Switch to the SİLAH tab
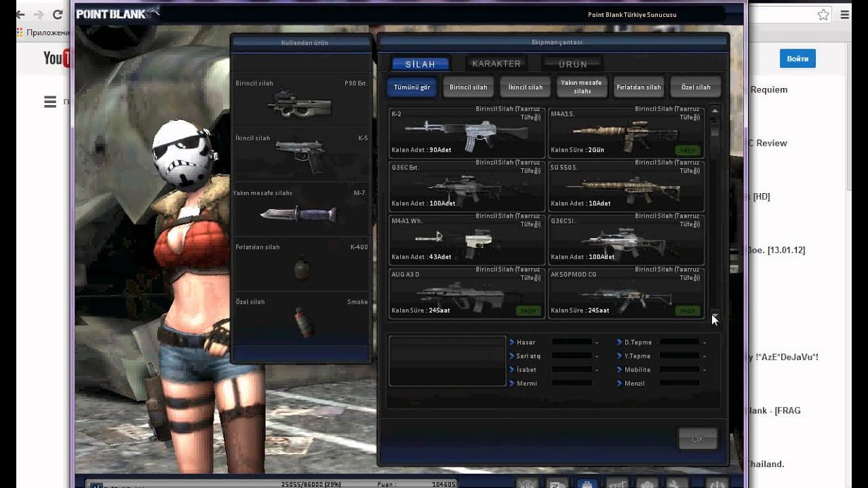This screenshot has width=868, height=488. (420, 64)
